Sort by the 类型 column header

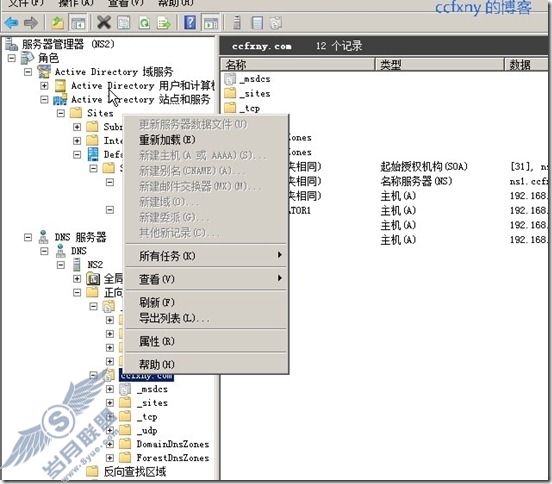[x=440, y=65]
